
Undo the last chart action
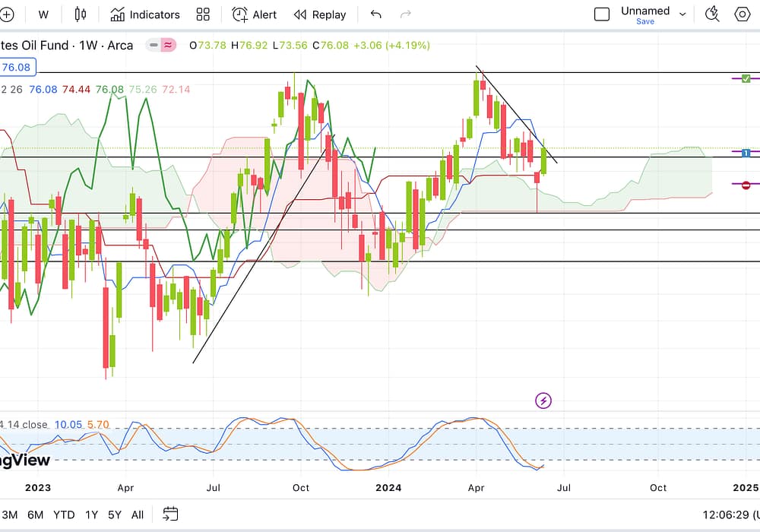point(375,14)
